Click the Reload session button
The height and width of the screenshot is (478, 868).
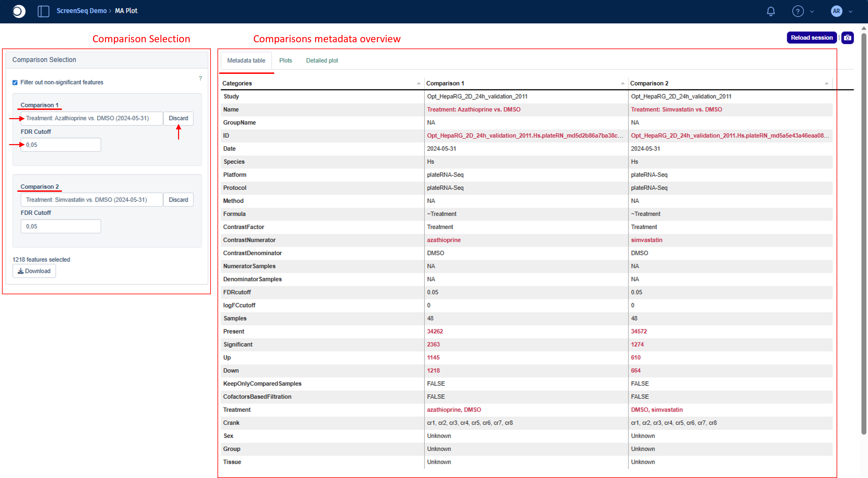811,38
